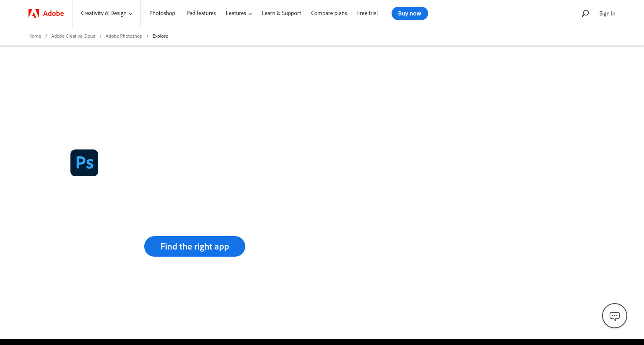The width and height of the screenshot is (644, 345).
Task: Open the chat support bubble icon
Action: coord(615,316)
